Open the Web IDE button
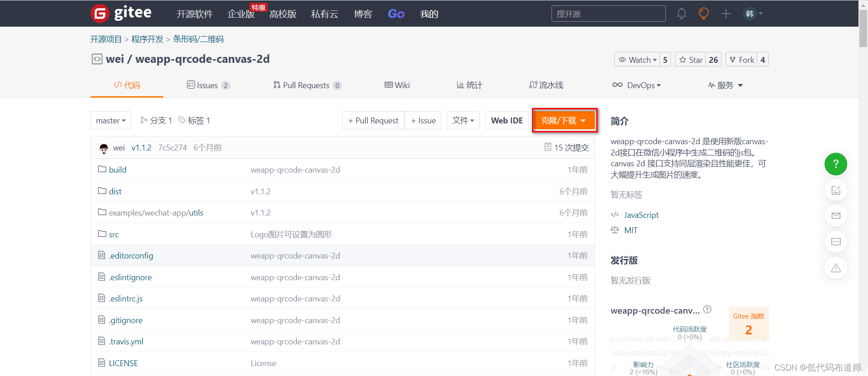Viewport: 868px width, 376px height. [507, 120]
